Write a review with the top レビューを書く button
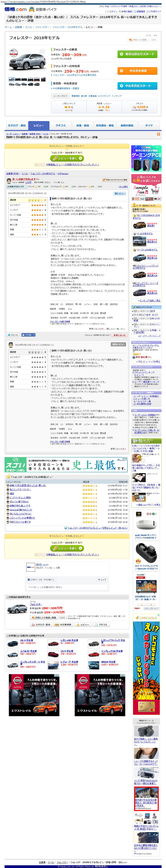 [67, 158]
